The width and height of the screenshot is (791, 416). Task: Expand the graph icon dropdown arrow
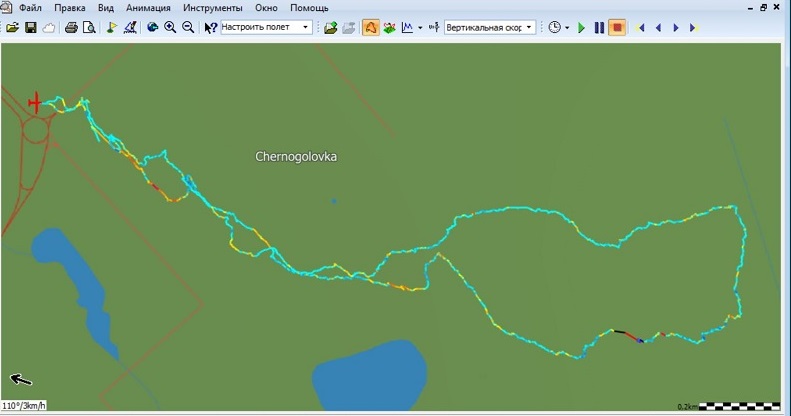420,28
